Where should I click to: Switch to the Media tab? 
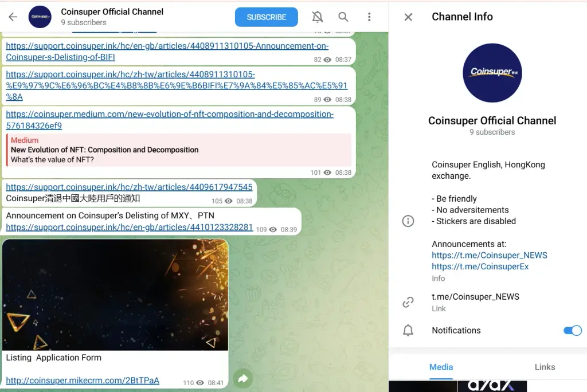(x=441, y=367)
